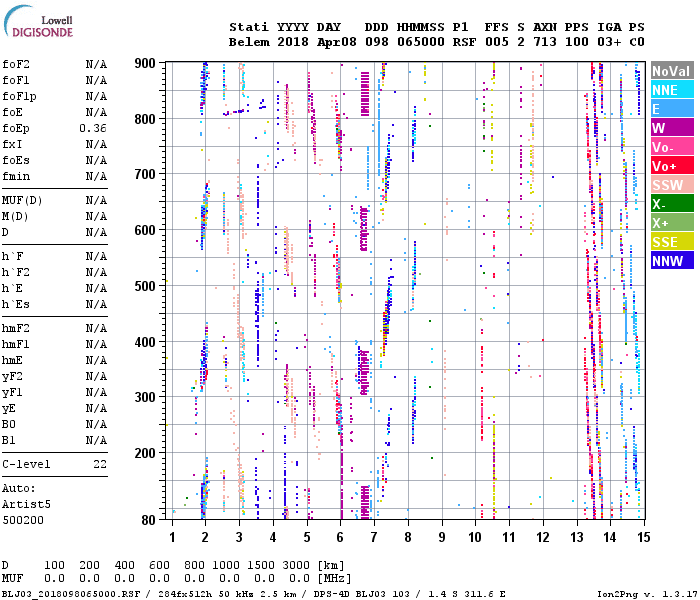The image size is (700, 600).
Task: Click the 80 km height axis label
Action: click(x=149, y=520)
